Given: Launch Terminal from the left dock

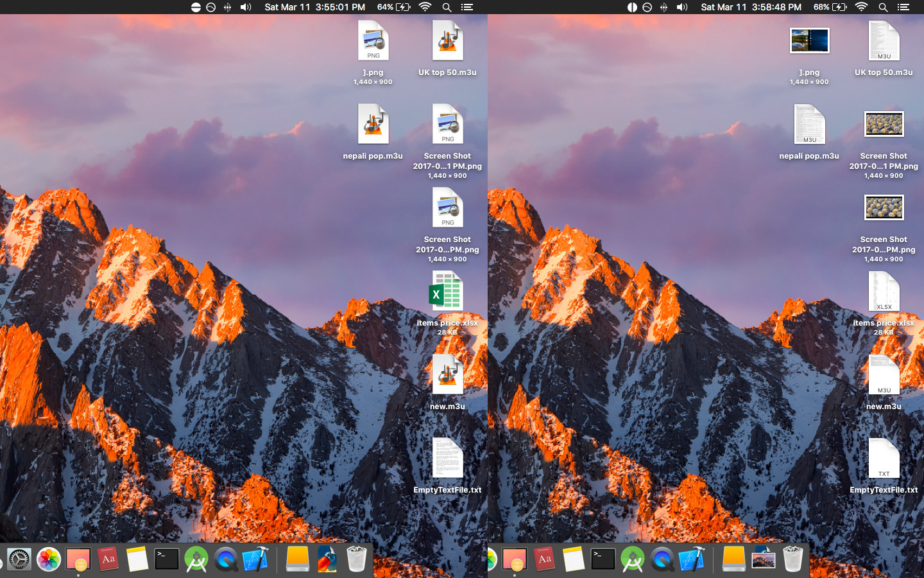Looking at the screenshot, I should coord(167,559).
